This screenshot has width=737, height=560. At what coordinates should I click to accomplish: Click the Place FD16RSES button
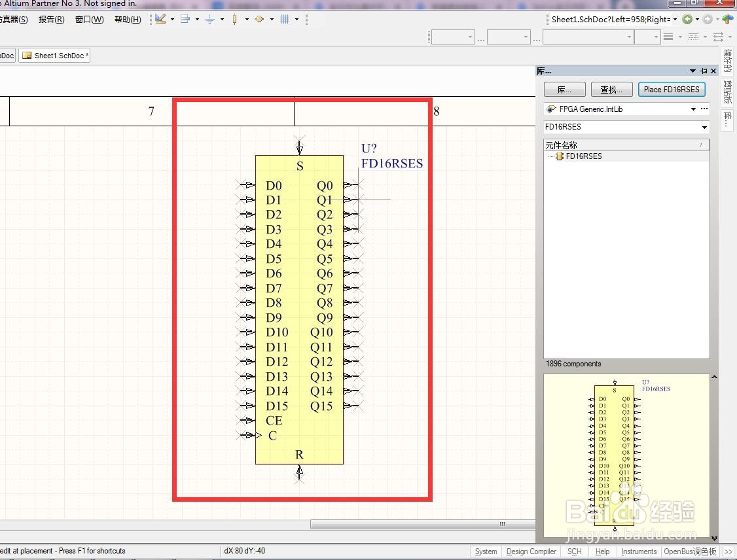pyautogui.click(x=671, y=89)
